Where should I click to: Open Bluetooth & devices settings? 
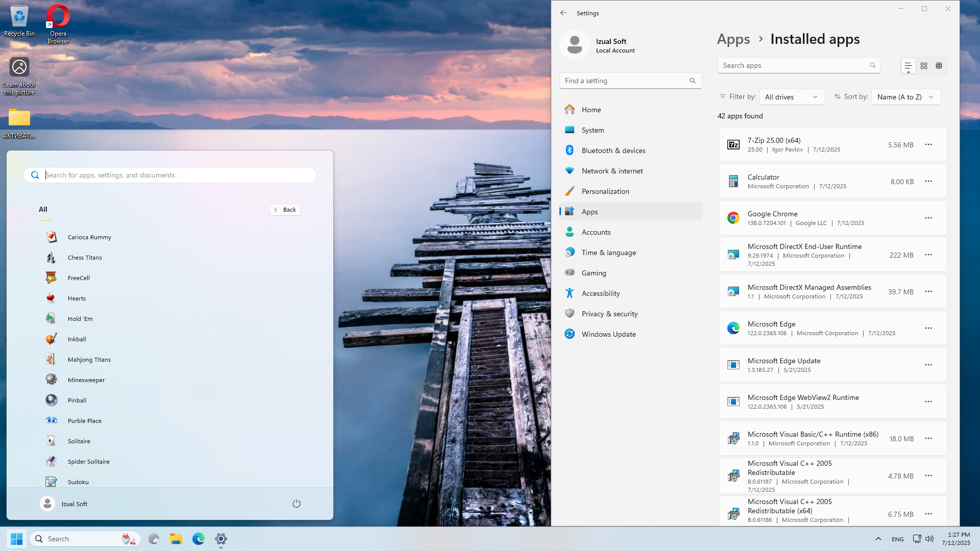click(631, 151)
